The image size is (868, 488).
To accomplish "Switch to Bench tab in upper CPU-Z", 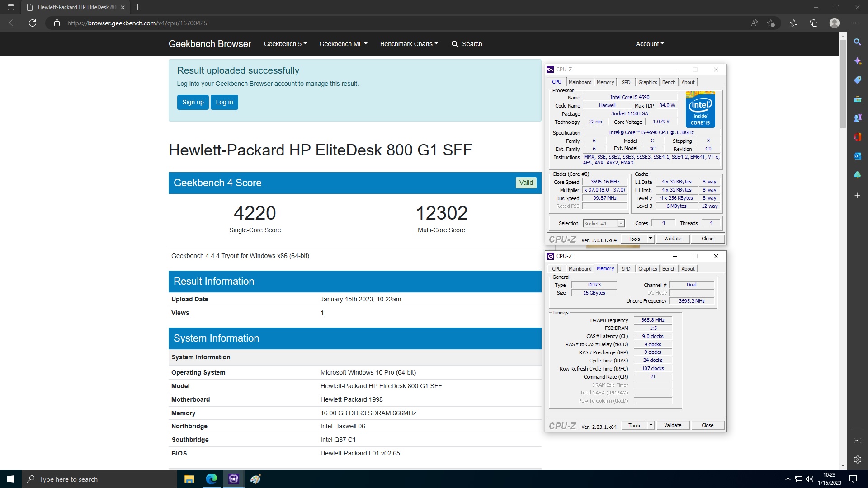I will [x=669, y=82].
